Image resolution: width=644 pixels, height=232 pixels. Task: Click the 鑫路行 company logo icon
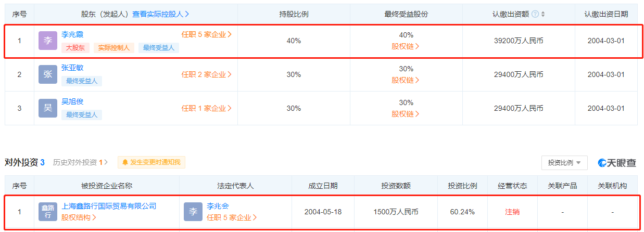click(48, 212)
